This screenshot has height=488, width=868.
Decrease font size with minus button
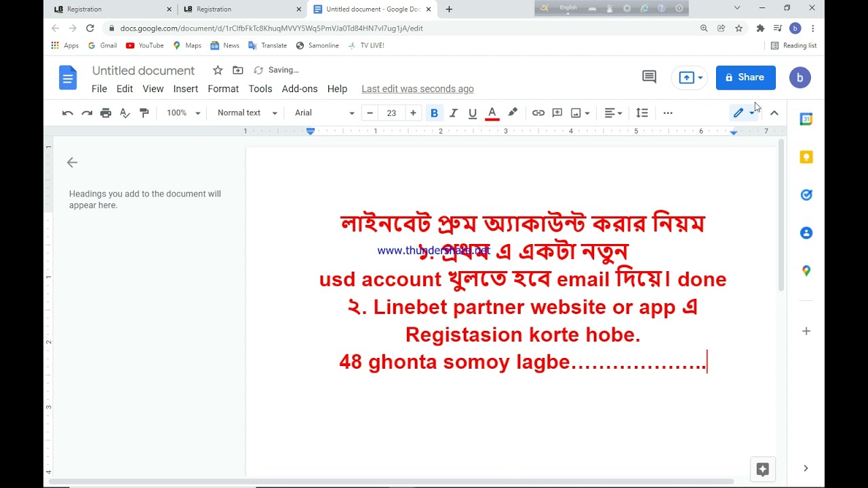point(370,113)
